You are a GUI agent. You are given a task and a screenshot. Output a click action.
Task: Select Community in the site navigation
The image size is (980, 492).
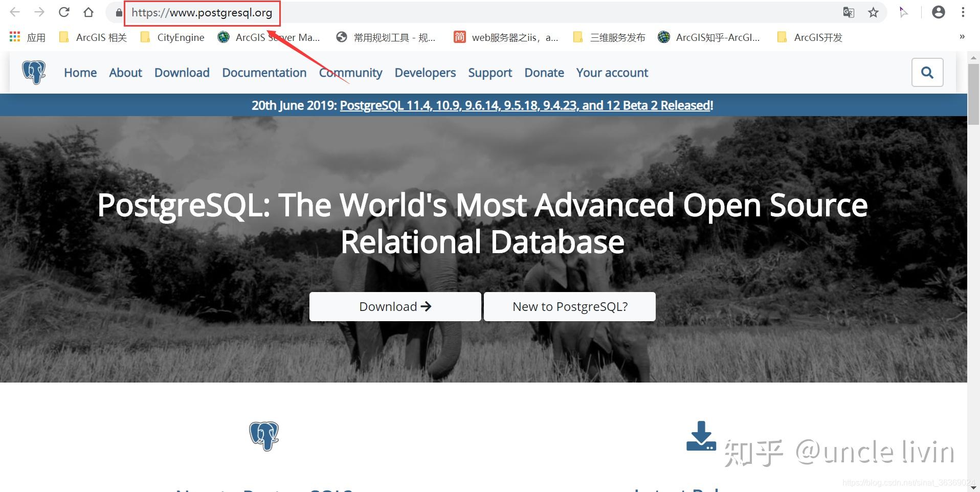[x=350, y=72]
